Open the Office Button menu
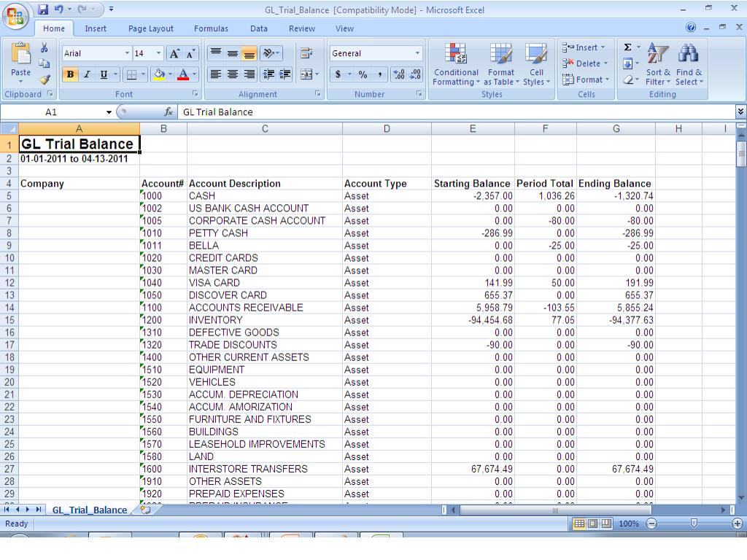Screen dimensions: 747x560 (x=15, y=16)
